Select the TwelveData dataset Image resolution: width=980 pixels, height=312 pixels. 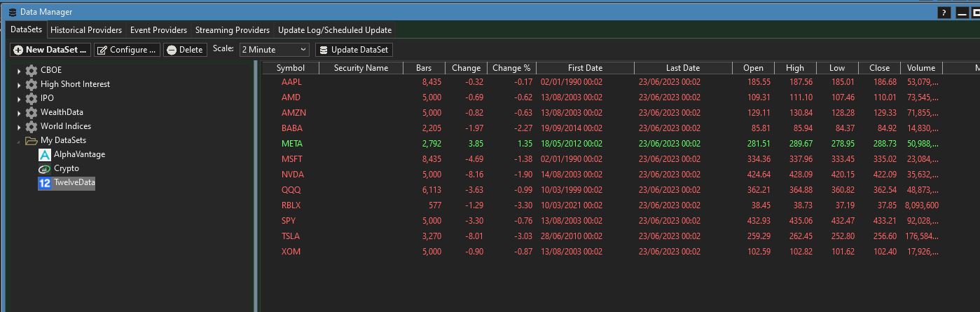[74, 182]
